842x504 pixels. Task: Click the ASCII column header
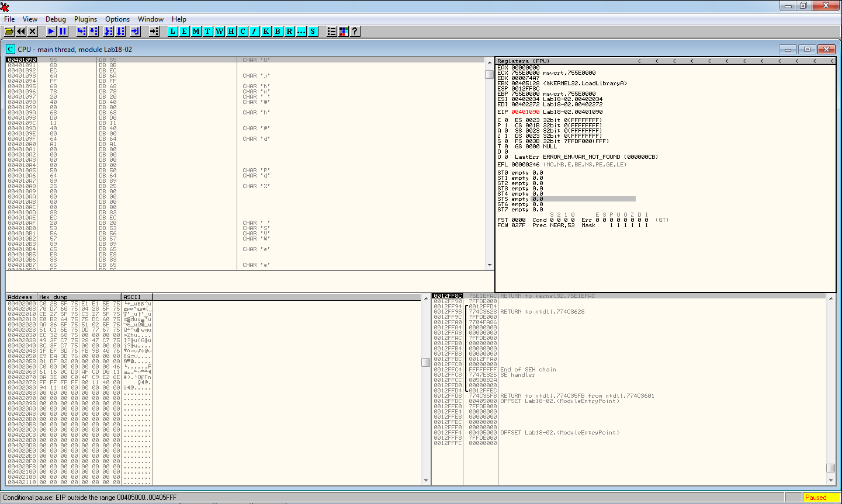[138, 297]
